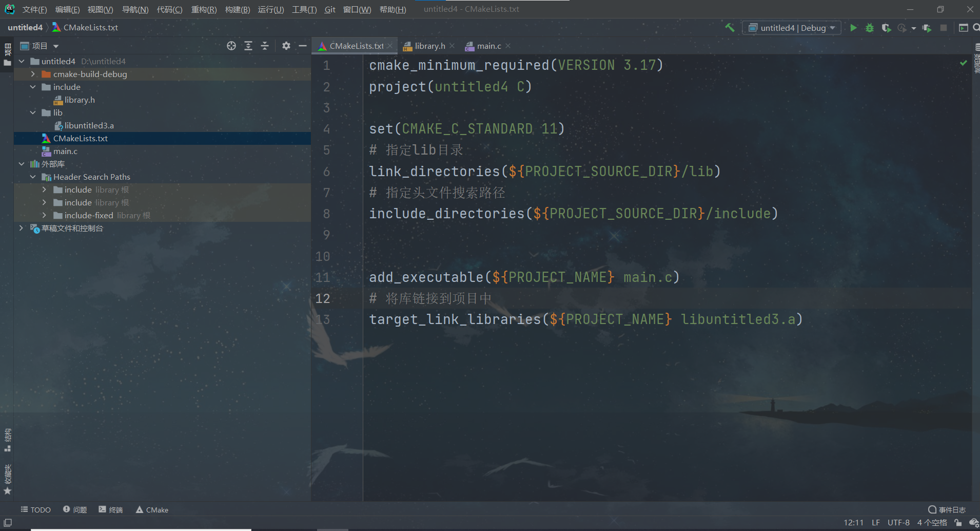The image size is (980, 531).
Task: Toggle file read-only lock in status bar
Action: pyautogui.click(x=957, y=522)
